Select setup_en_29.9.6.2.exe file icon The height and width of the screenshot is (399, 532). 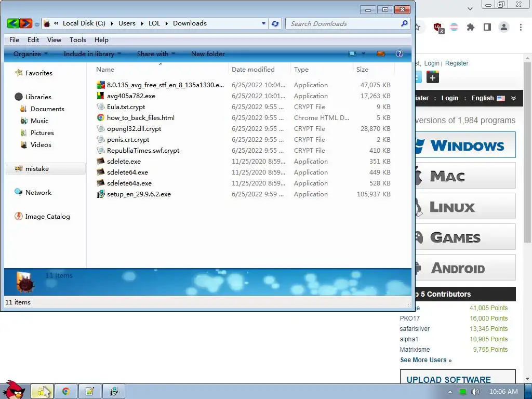coord(100,194)
